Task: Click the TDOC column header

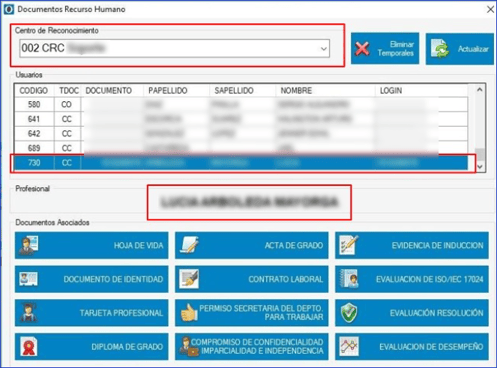Action: pyautogui.click(x=68, y=90)
